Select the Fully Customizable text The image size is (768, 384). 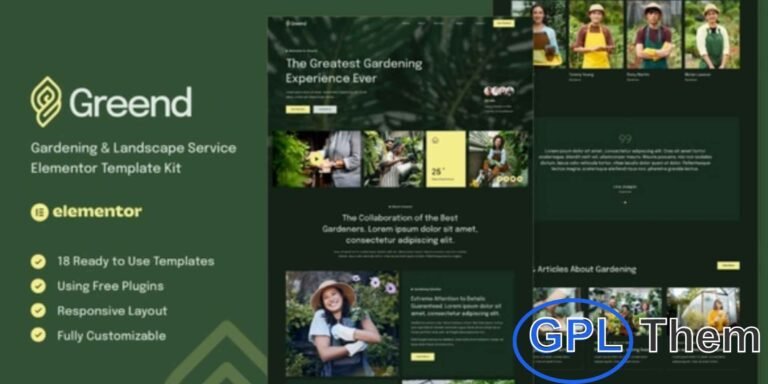(111, 336)
